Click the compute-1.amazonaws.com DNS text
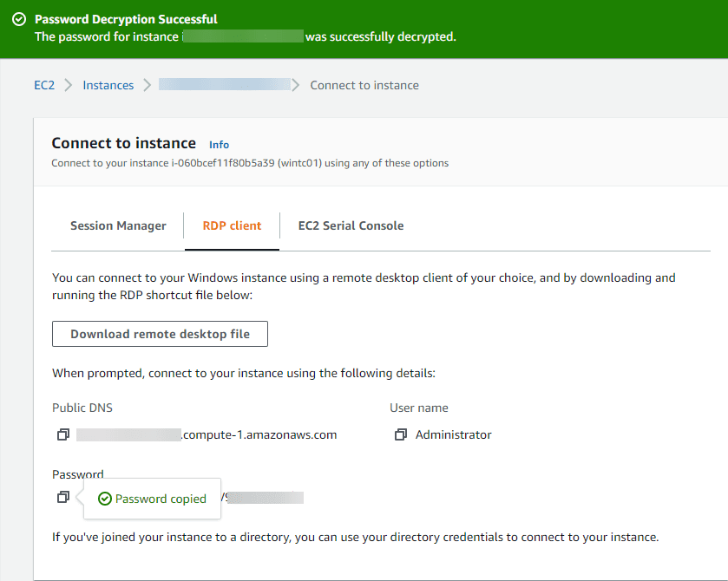 tap(259, 434)
